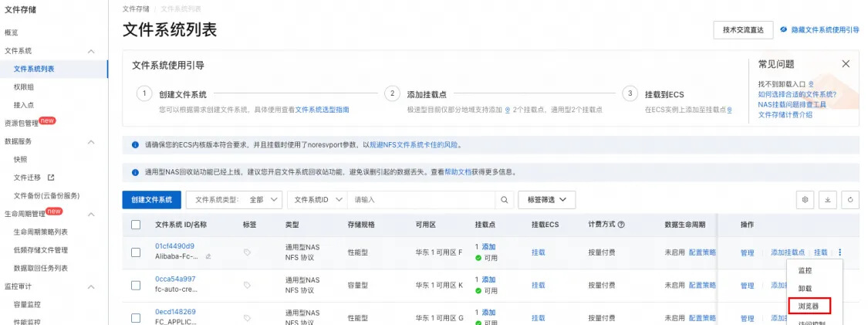Image resolution: width=868 pixels, height=325 pixels.
Task: Open the table column settings gear icon
Action: point(806,200)
